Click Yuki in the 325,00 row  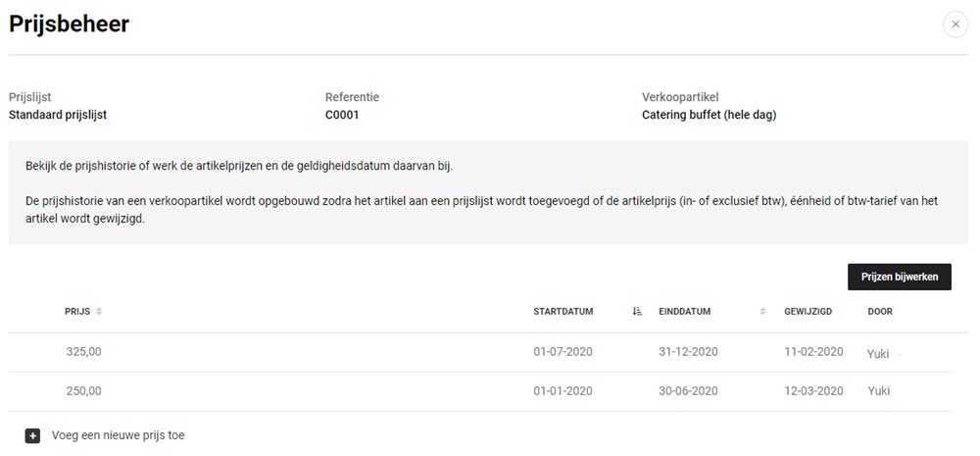[878, 353]
